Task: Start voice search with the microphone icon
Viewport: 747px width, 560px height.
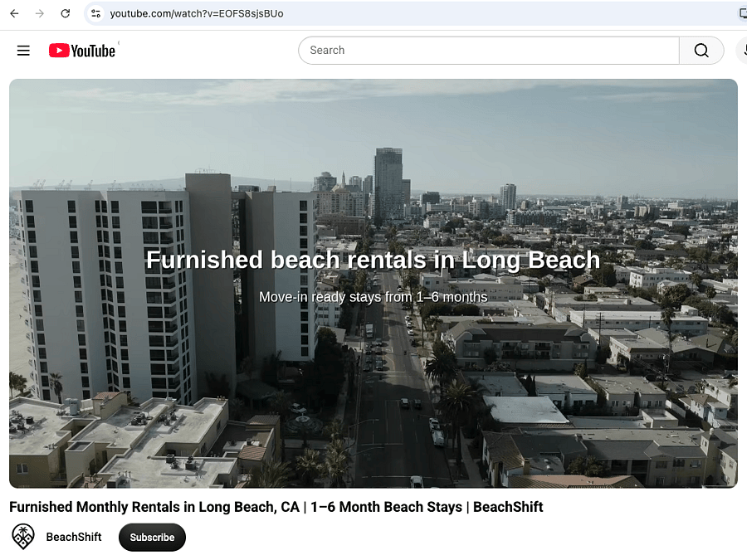Action: 743,50
